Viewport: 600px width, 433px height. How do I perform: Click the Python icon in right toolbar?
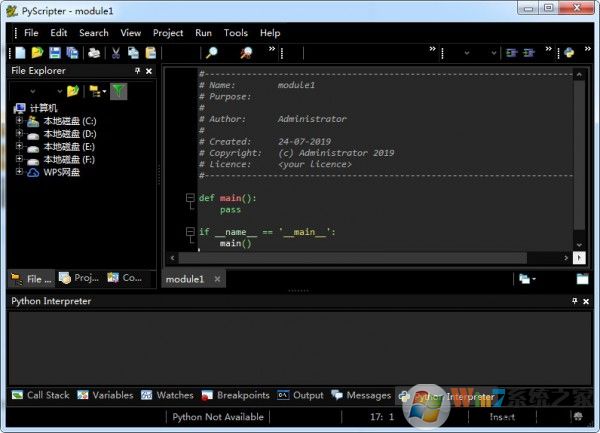click(568, 53)
